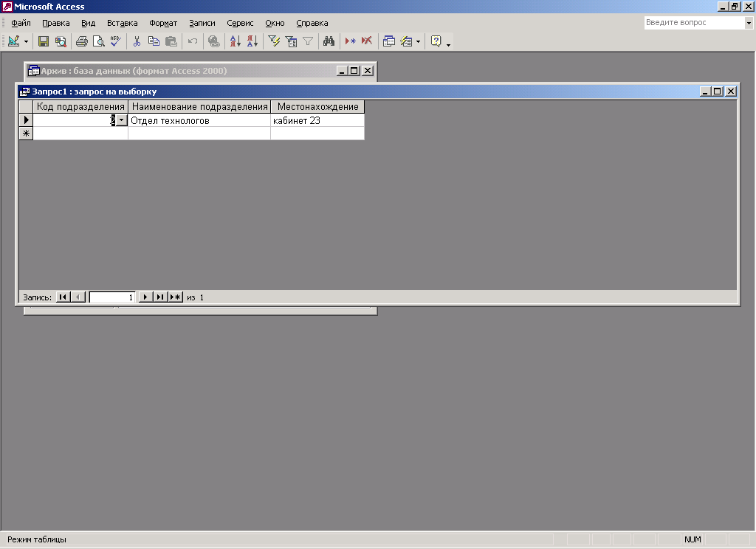Activate the Архив database window title bar

(183, 71)
